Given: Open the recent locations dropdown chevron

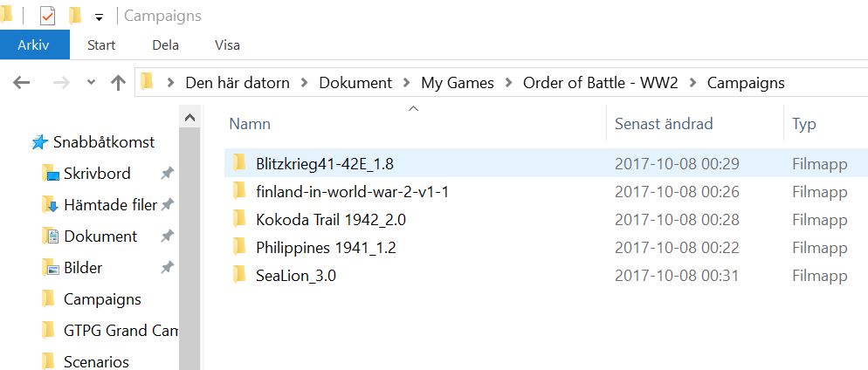Looking at the screenshot, I should 92,83.
